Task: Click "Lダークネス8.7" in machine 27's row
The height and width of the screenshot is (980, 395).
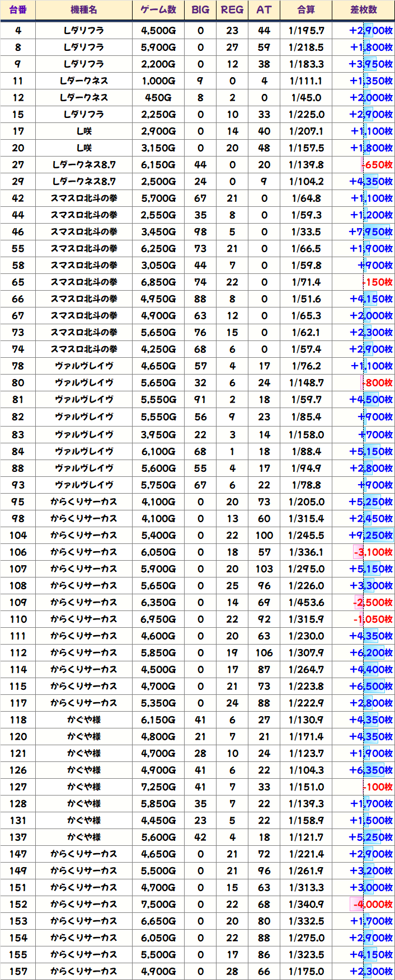Action: tap(84, 165)
